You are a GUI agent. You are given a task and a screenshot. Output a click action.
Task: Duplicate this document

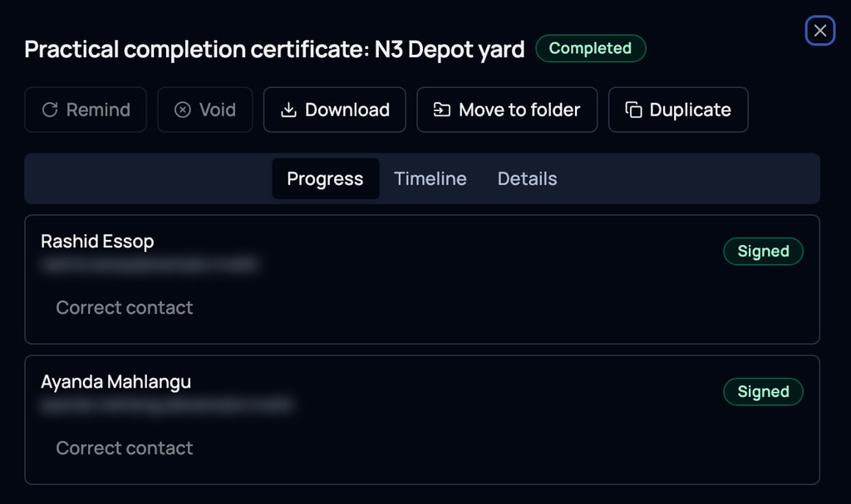click(x=678, y=110)
